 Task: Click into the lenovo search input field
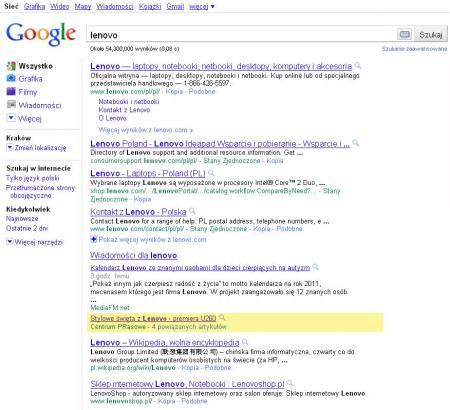pos(242,35)
